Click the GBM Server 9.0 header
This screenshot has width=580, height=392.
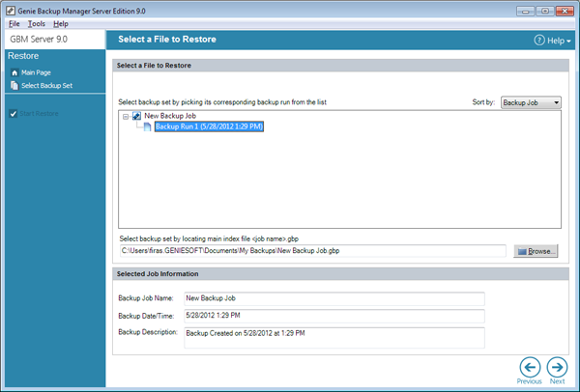pos(39,40)
